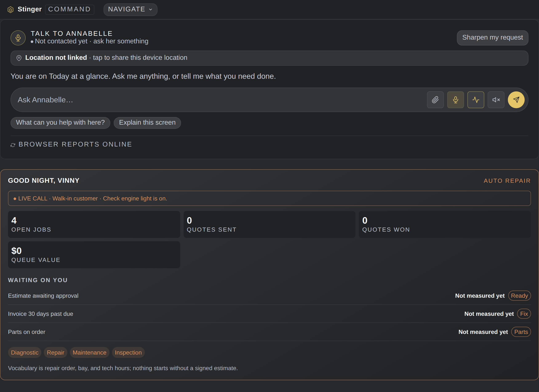Select the Explain this screen chip
Viewport: 539px width, 392px height.
pyautogui.click(x=147, y=123)
